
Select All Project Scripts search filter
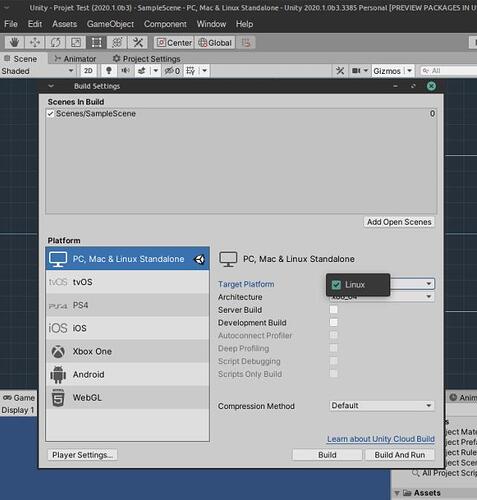(445, 473)
